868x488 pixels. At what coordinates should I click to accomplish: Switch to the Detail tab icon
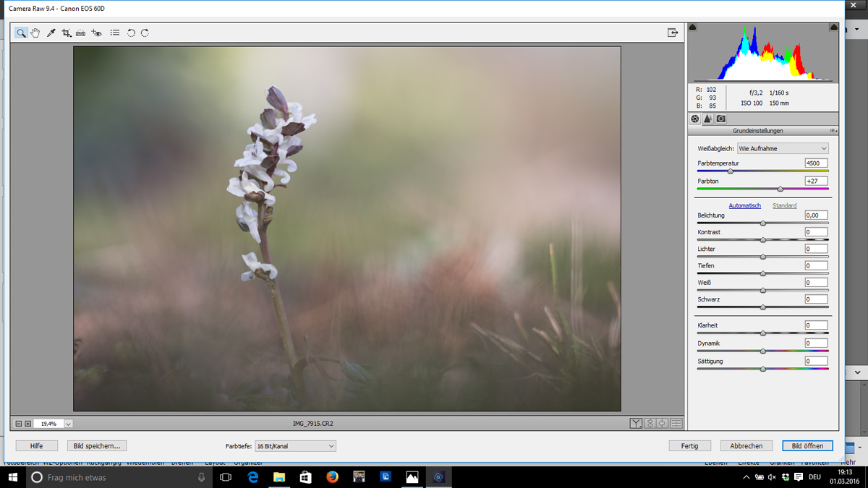pyautogui.click(x=708, y=119)
